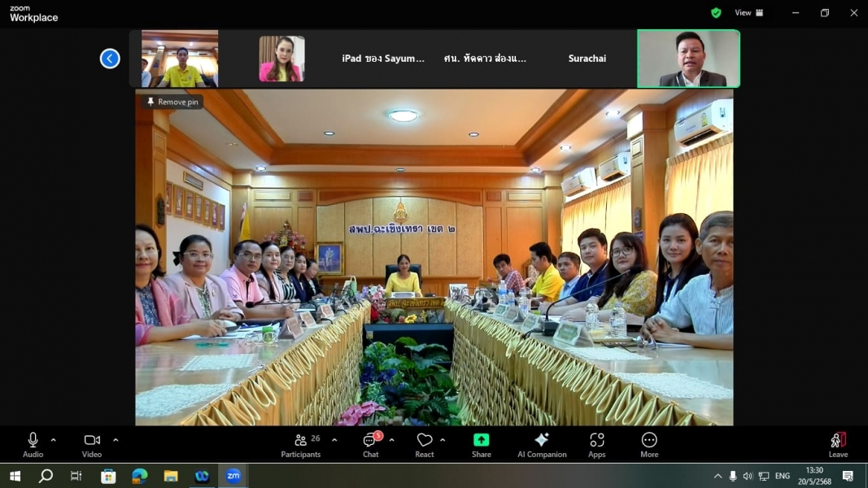The image size is (868, 488).
Task: Open View layout menu
Action: click(x=749, y=13)
